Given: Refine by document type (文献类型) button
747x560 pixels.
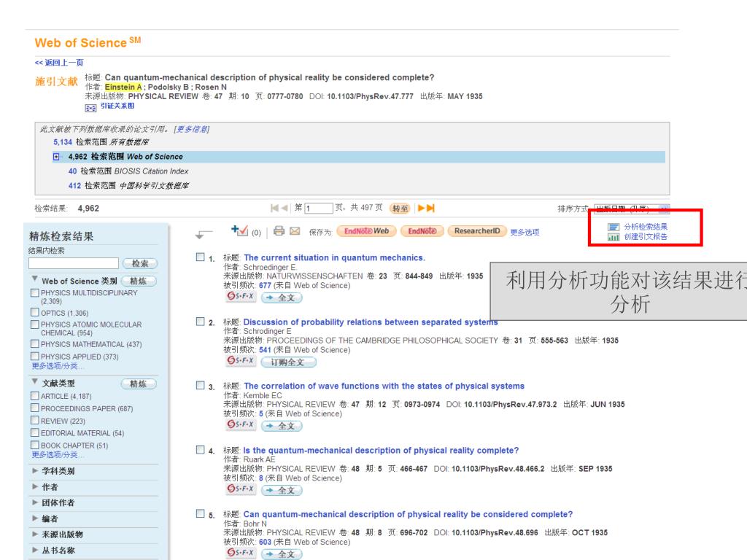Looking at the screenshot, I should pos(139,384).
